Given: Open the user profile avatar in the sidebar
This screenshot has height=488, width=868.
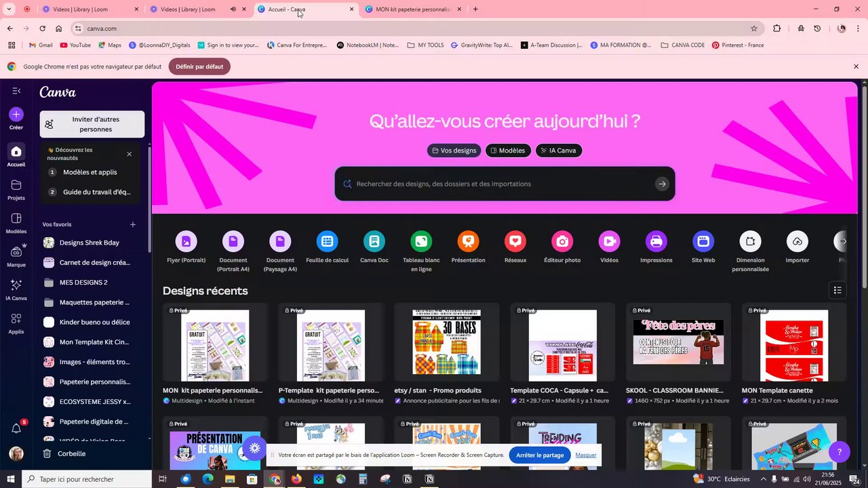Looking at the screenshot, I should 16,453.
